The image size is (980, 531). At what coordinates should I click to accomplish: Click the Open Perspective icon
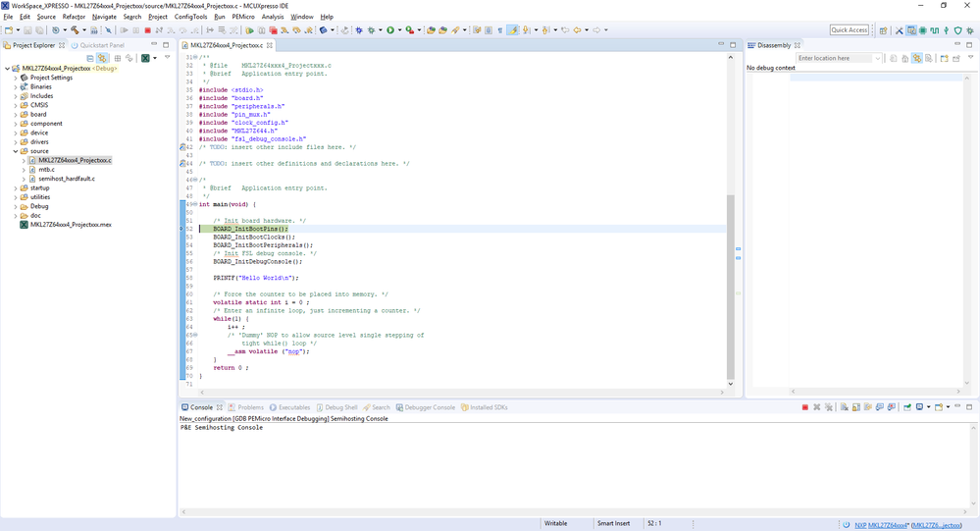pyautogui.click(x=883, y=30)
